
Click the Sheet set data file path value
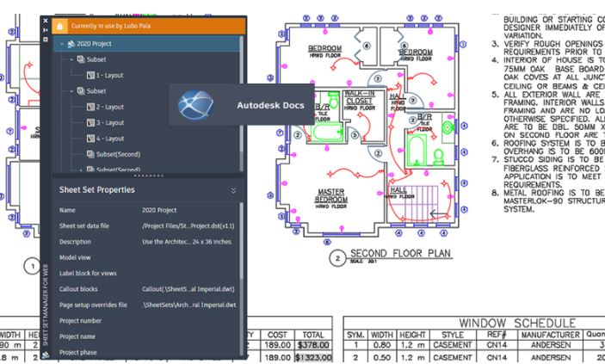pos(188,226)
